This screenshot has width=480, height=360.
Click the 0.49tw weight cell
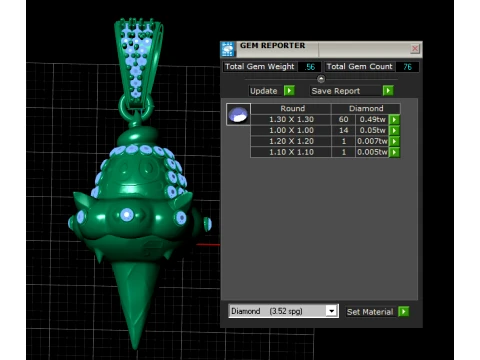coord(372,119)
